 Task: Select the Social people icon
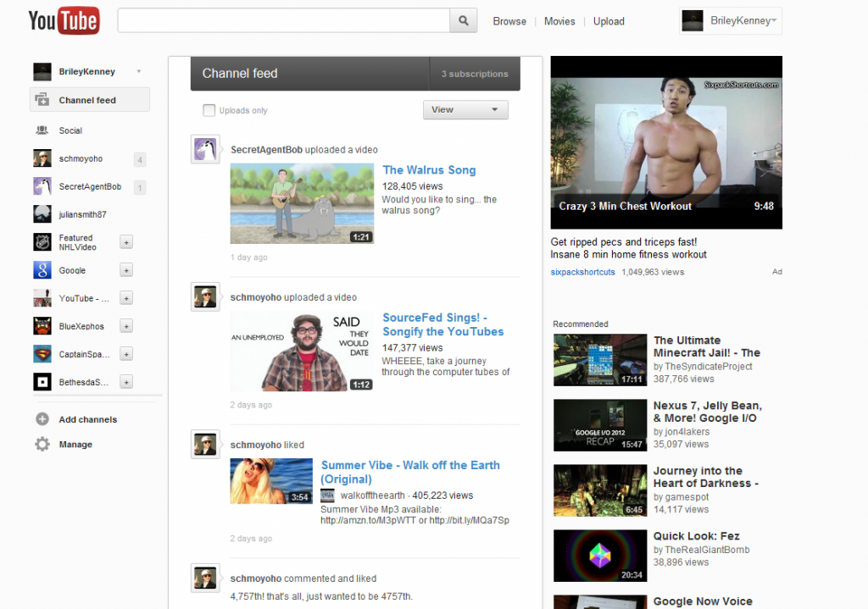[x=42, y=130]
